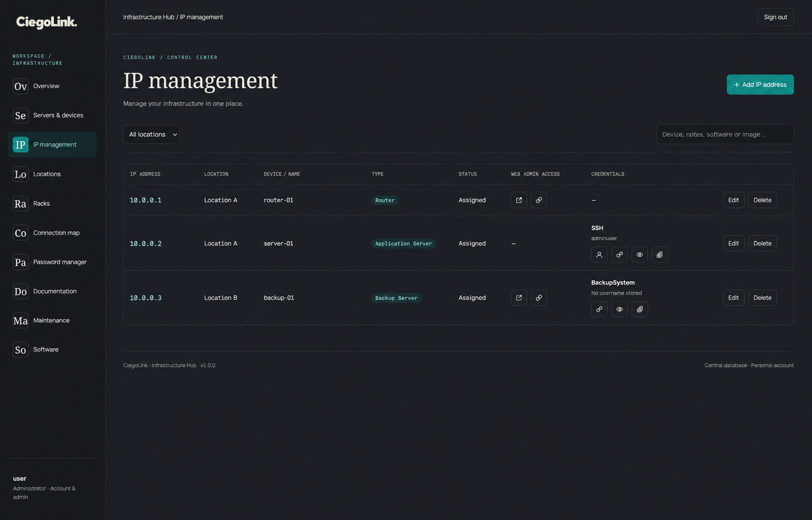Delete the 10.0.0.1 router-01 entry
Image resolution: width=812 pixels, height=520 pixels.
point(762,200)
